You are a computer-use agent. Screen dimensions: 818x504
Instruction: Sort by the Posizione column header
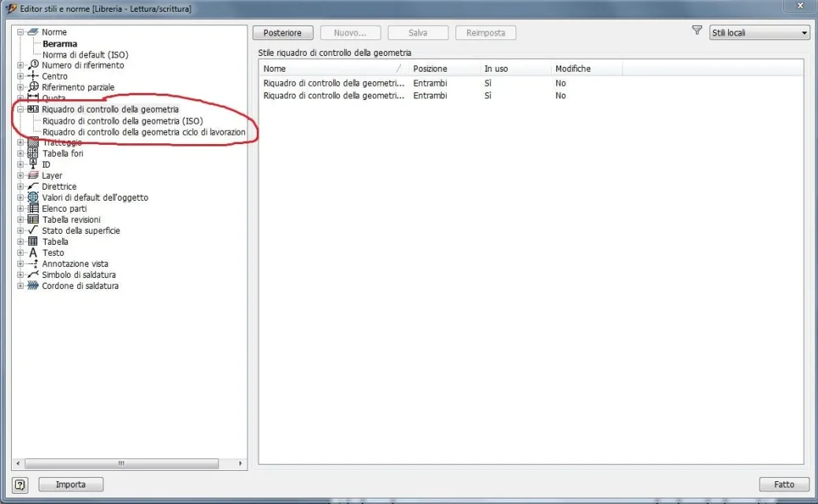444,69
